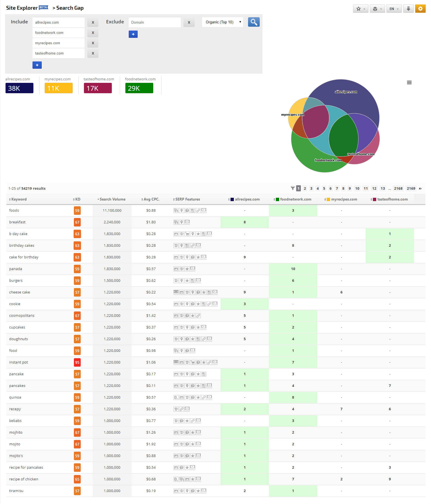Click the keyword 'tiramisu'
This screenshot has height=504, width=431.
16,491
